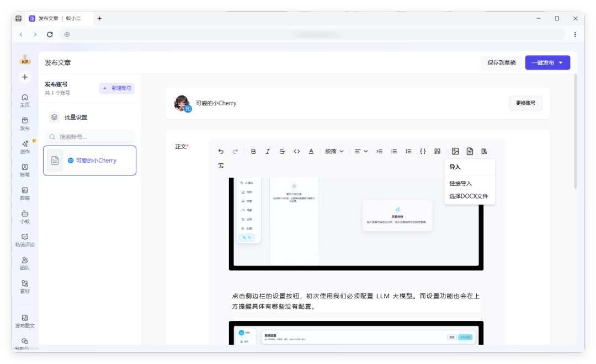Open 小蚁 assistant in the sidebar
Viewport: 596px width, 364px height.
click(25, 217)
